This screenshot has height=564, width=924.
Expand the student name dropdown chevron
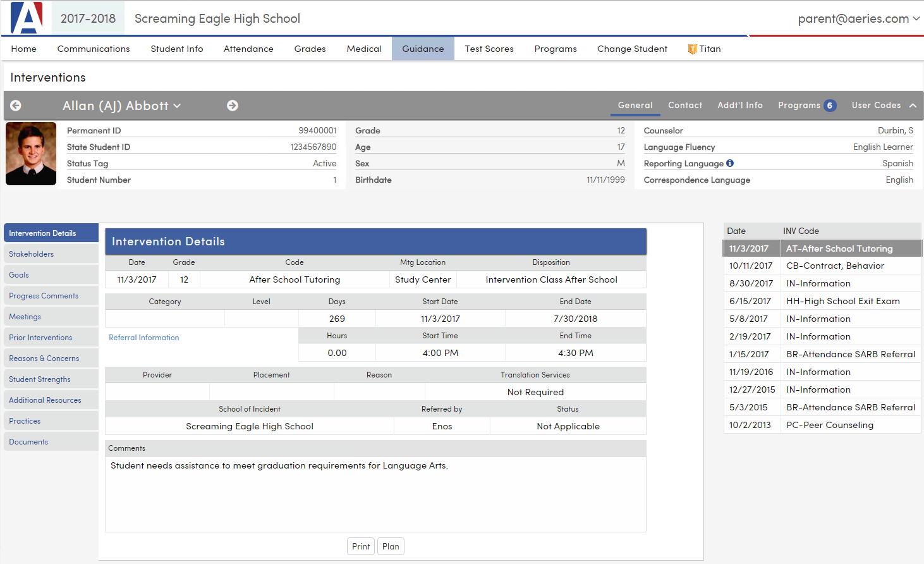pyautogui.click(x=177, y=106)
